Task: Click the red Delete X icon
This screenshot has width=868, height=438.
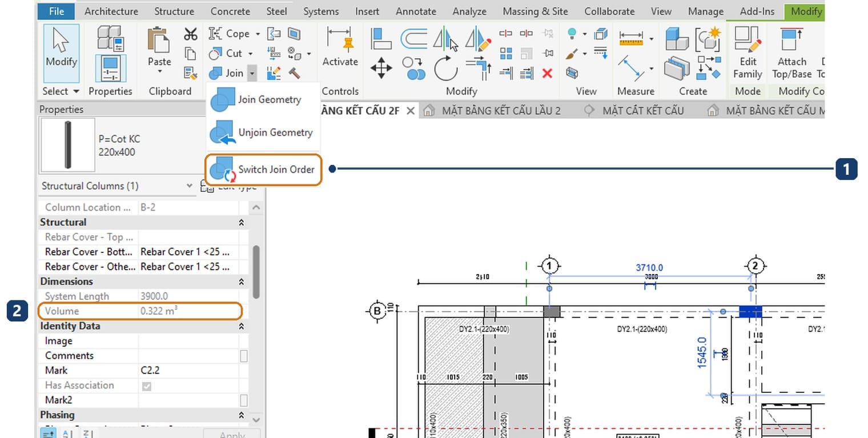Action: coord(548,73)
